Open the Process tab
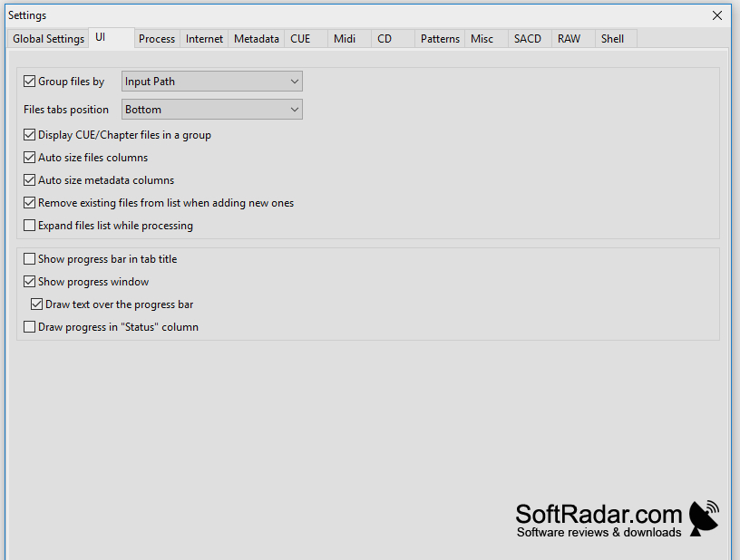This screenshot has height=560, width=740. pos(157,39)
